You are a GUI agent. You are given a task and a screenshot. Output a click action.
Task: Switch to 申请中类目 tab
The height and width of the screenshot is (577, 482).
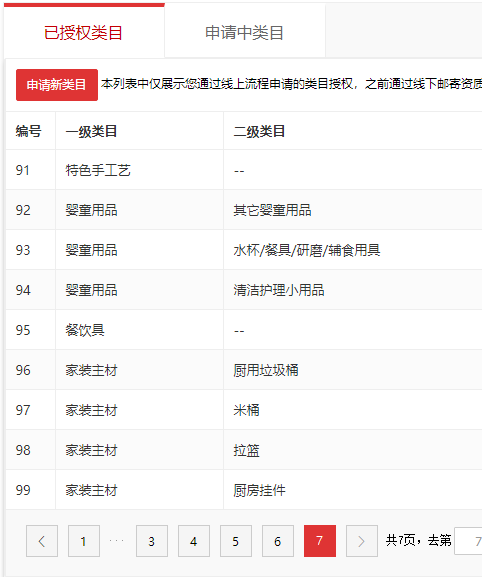tap(245, 32)
